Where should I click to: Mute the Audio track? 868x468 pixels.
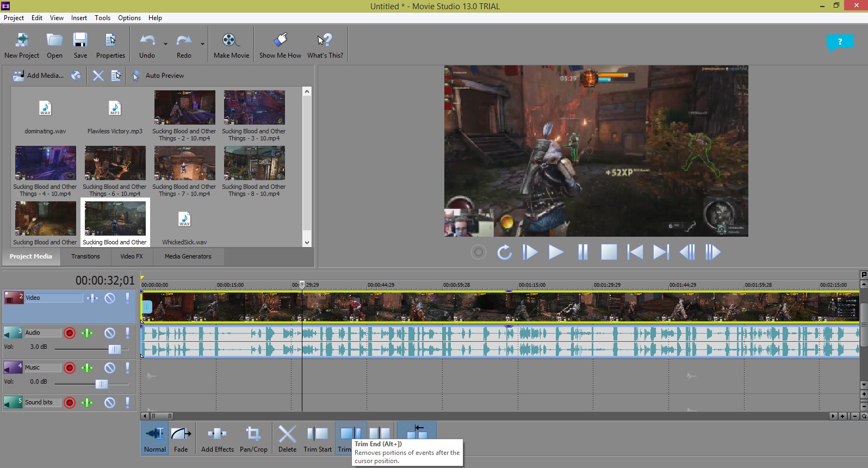coord(110,332)
